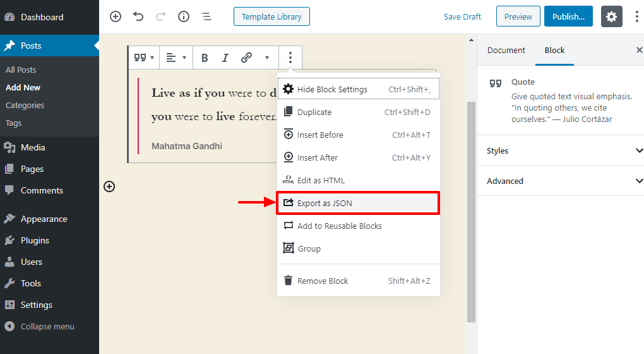Apply italic formatting to quote
The width and height of the screenshot is (644, 354).
(x=225, y=58)
